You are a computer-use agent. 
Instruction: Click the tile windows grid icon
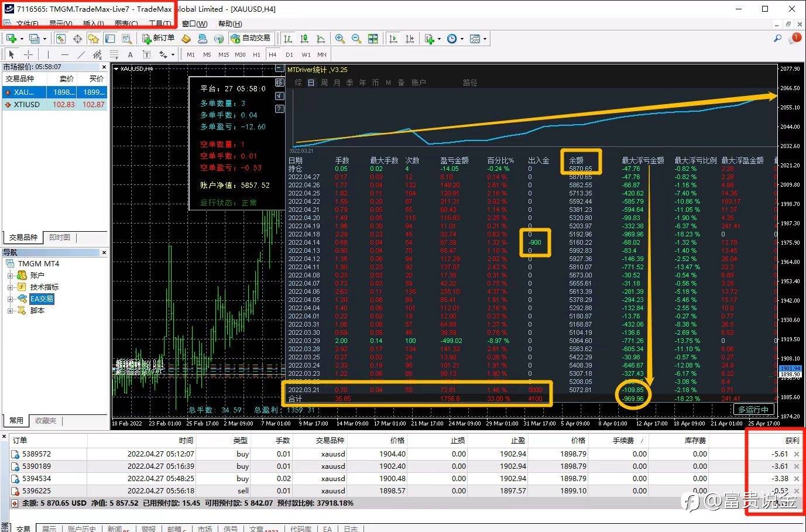373,39
